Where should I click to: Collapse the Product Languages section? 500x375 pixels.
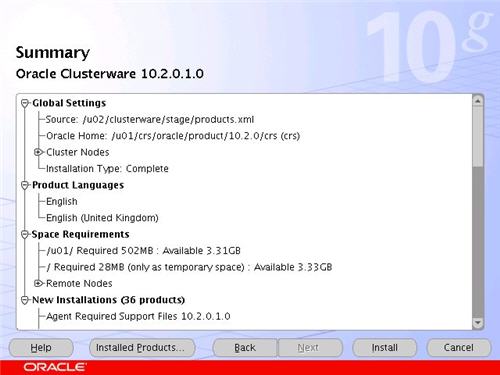click(x=25, y=185)
